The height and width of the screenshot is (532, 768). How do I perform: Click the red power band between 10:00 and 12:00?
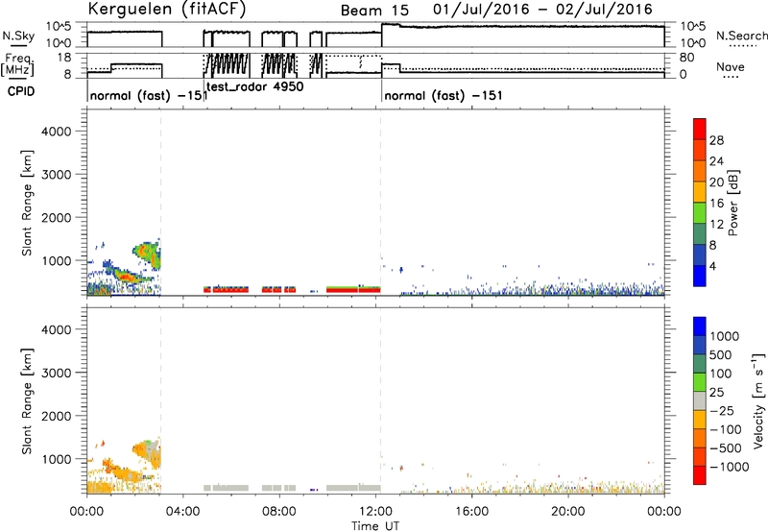point(353,291)
